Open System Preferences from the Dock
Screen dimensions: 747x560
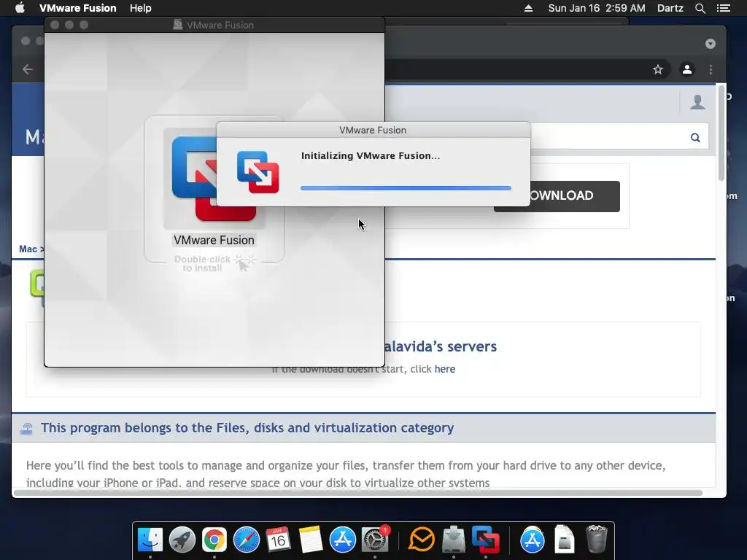(375, 540)
